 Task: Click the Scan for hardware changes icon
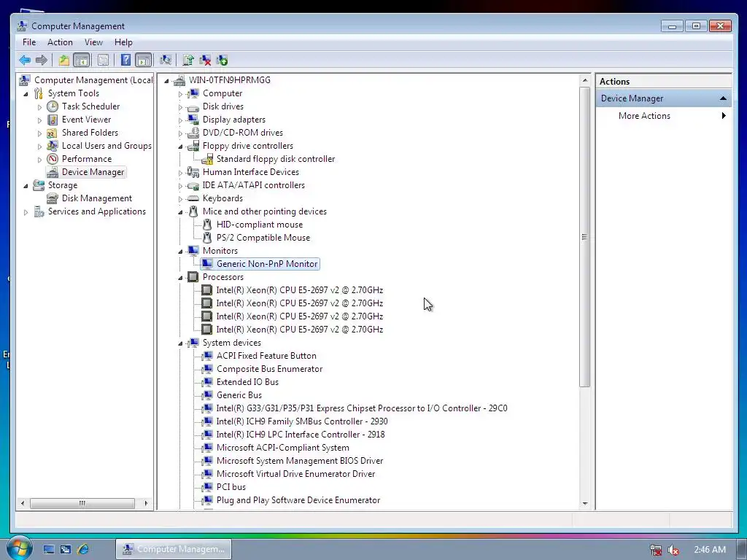click(166, 60)
